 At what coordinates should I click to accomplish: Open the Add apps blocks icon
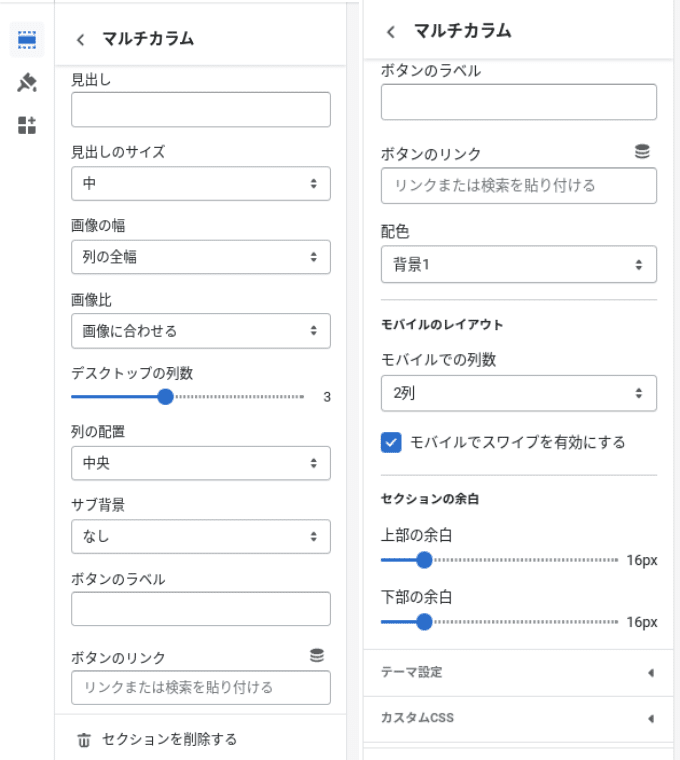click(x=27, y=125)
